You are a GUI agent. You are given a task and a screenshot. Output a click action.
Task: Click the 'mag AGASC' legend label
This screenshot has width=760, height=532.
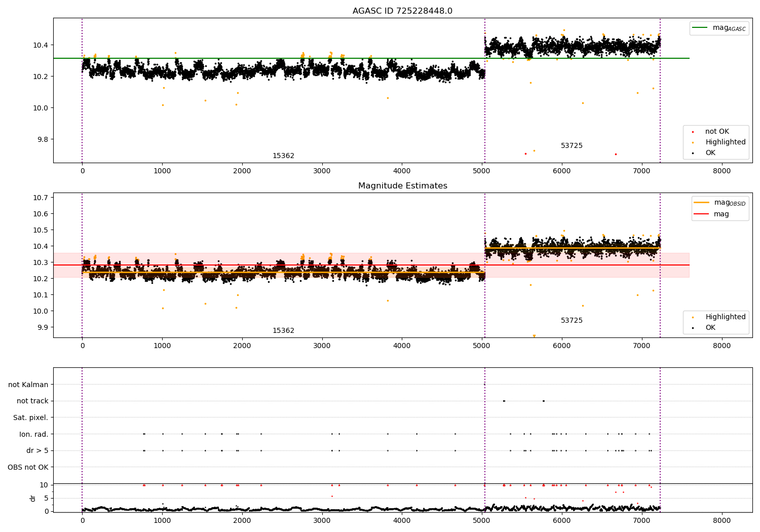click(x=729, y=28)
